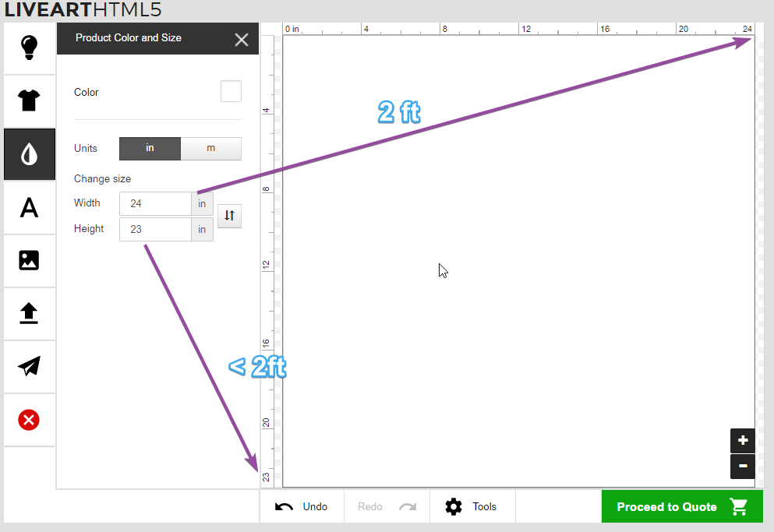Select the t-shirt product icon
This screenshot has width=774, height=532.
[x=29, y=100]
